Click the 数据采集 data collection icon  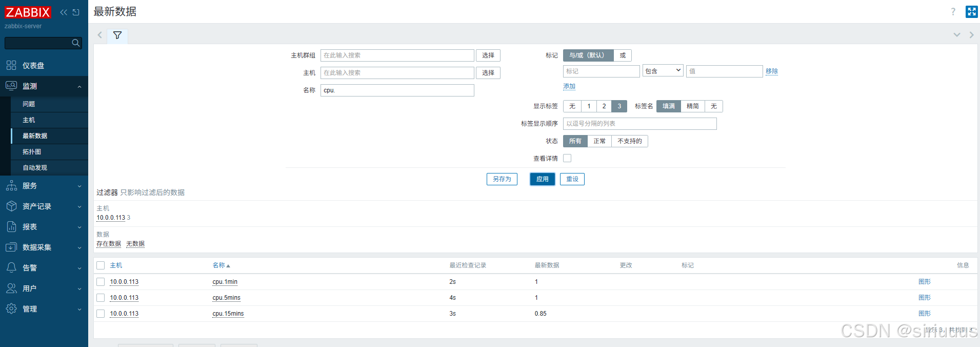point(11,247)
